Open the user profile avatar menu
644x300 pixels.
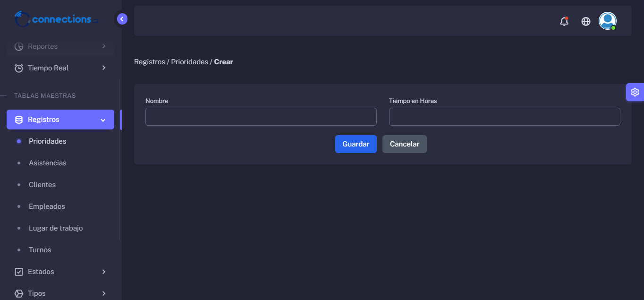coord(607,21)
